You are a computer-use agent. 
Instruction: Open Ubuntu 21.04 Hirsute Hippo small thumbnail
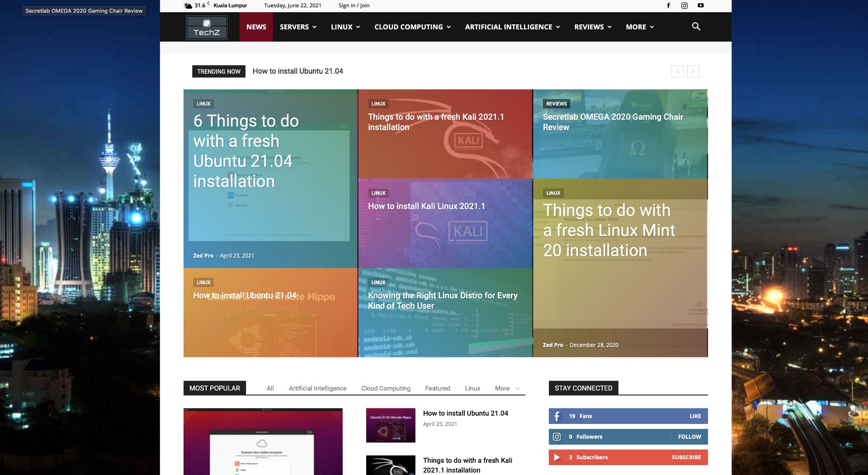tap(391, 425)
